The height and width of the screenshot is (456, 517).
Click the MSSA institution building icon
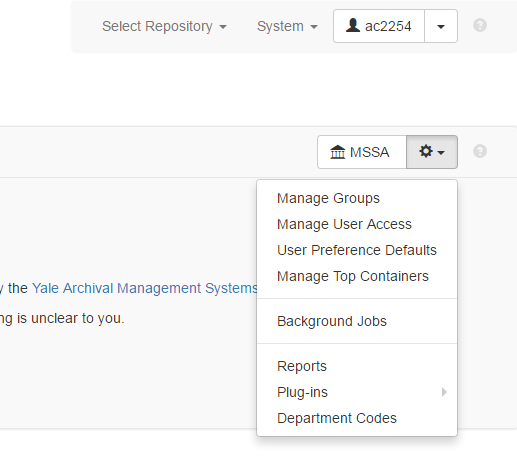tap(337, 152)
